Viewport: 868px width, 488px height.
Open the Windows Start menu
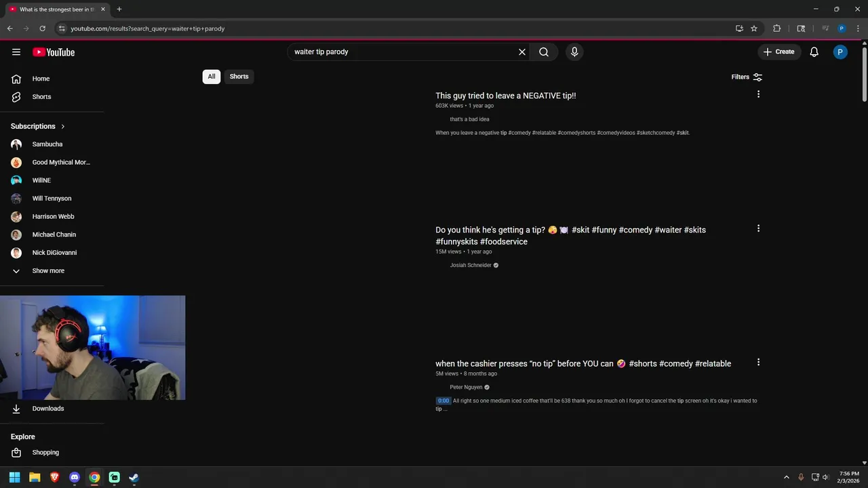[14, 477]
